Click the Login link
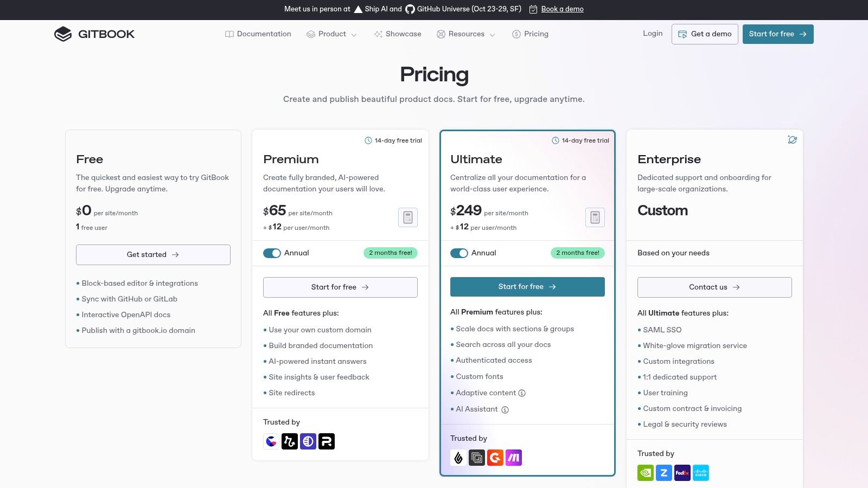868x488 pixels. click(x=653, y=34)
